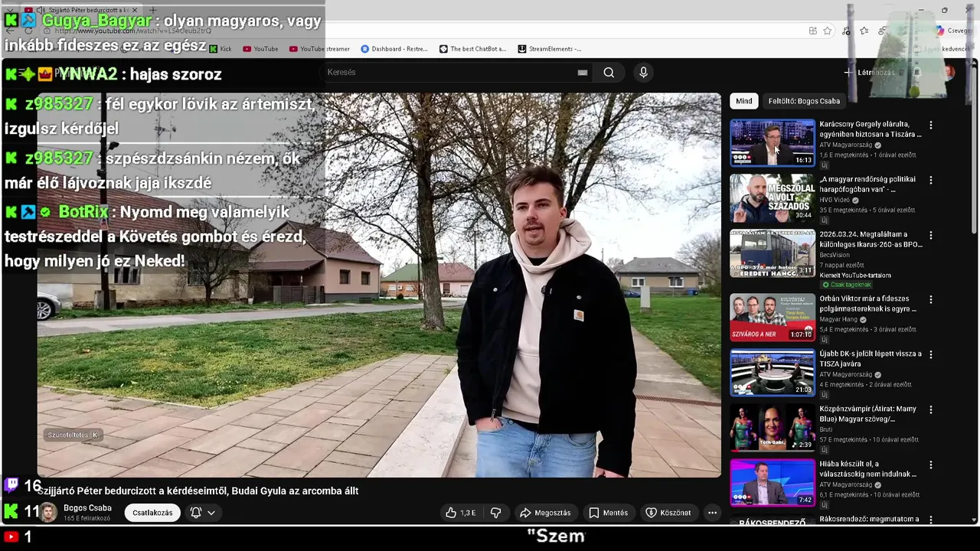The width and height of the screenshot is (980, 551).
Task: Open options menu for Karácsony Gergely video
Action: click(x=931, y=125)
